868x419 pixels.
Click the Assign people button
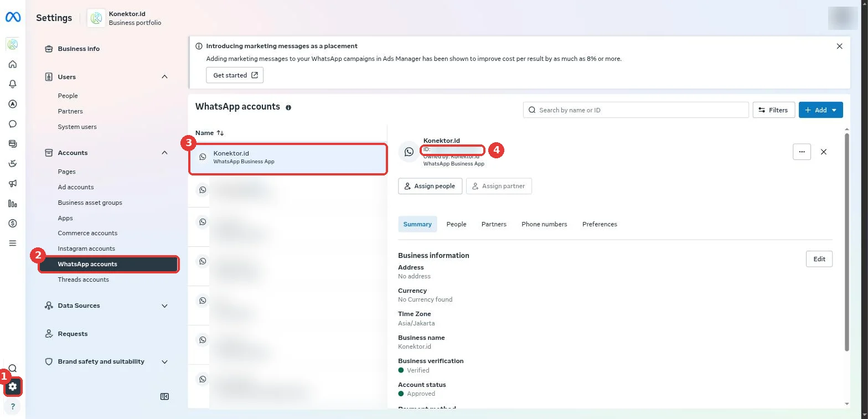(430, 186)
